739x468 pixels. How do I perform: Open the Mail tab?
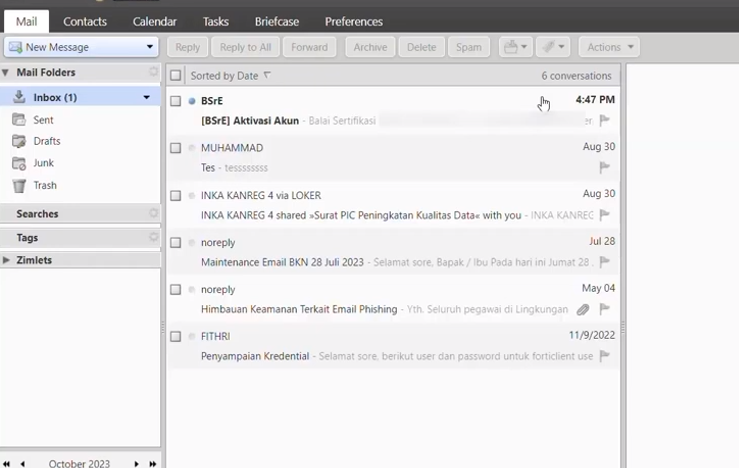point(26,22)
